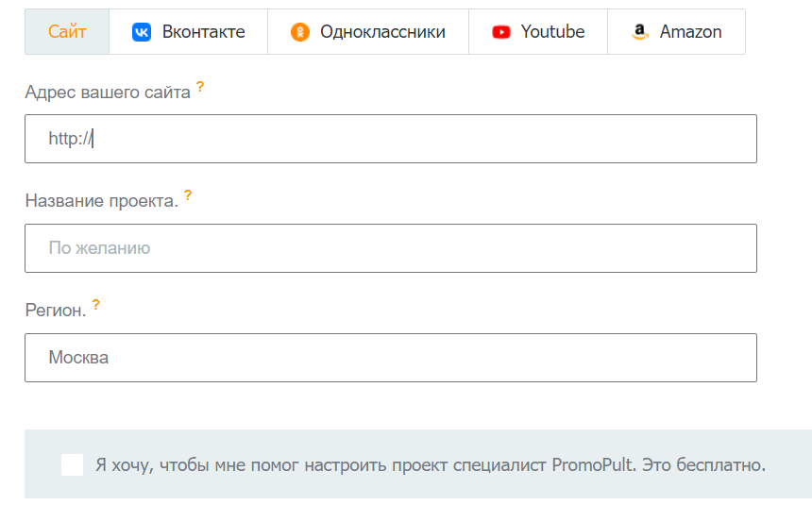Open help tooltip for site address

(x=200, y=87)
